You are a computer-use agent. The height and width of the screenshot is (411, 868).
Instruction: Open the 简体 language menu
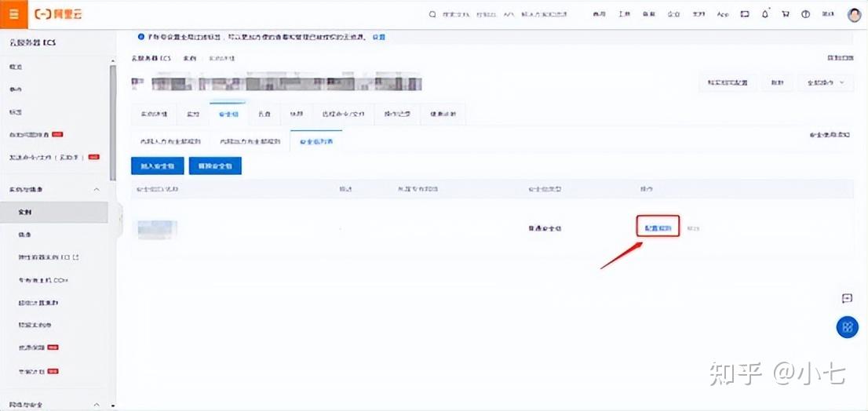coord(828,14)
